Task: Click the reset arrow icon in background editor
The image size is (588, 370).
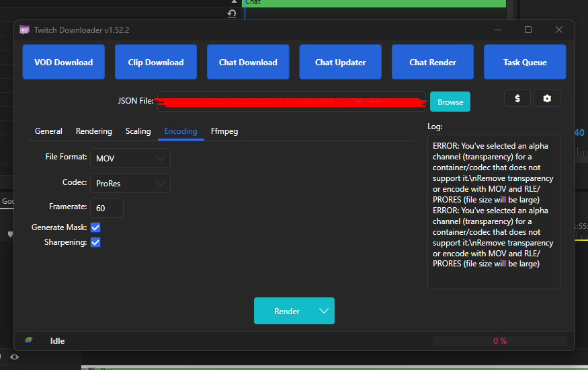Action: point(231,14)
